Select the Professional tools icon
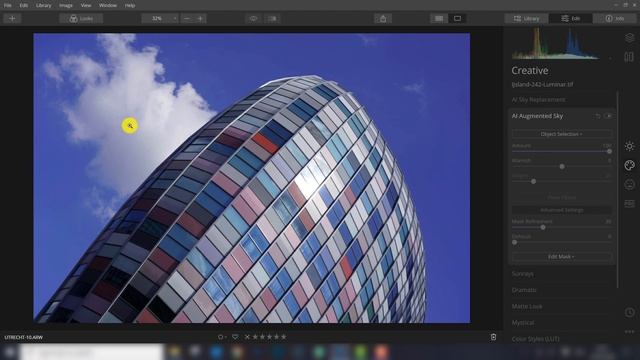This screenshot has width=640, height=360. pyautogui.click(x=629, y=203)
